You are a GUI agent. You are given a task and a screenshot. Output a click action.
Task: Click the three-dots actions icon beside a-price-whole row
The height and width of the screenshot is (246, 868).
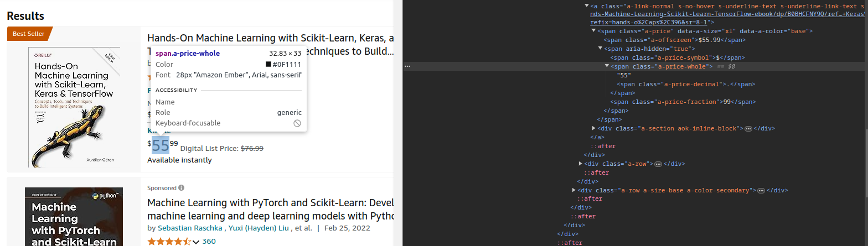pos(407,66)
